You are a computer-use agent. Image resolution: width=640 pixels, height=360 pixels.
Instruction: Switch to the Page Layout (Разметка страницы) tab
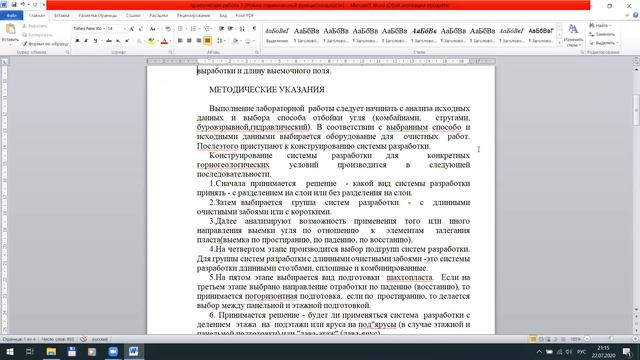click(98, 16)
